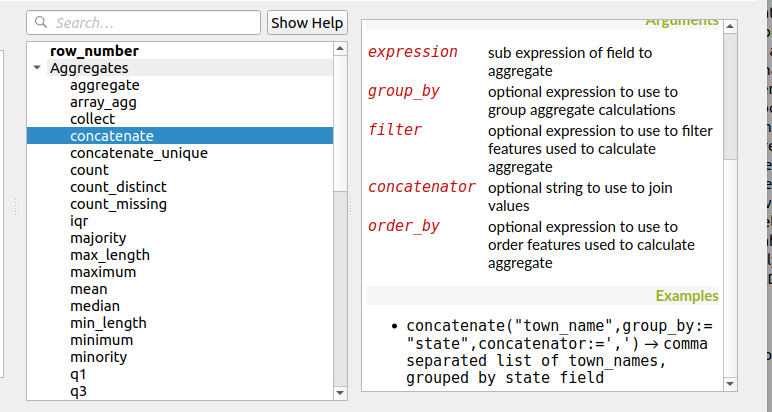Select the minority function
Image resolution: width=772 pixels, height=412 pixels.
tap(98, 357)
